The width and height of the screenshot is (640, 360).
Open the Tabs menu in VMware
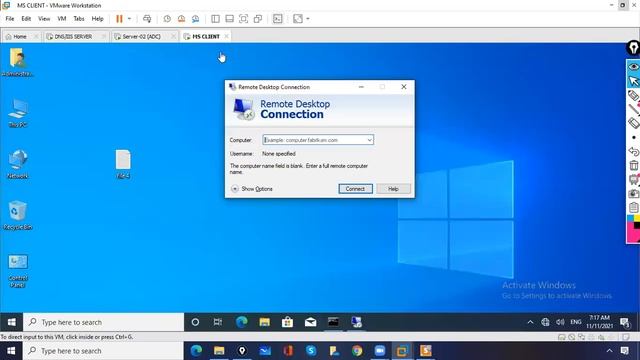tap(79, 19)
